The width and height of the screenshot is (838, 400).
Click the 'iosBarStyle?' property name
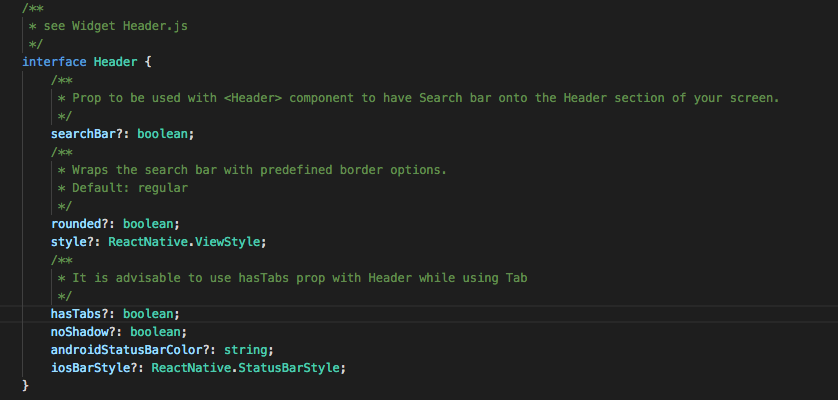pyautogui.click(x=94, y=368)
